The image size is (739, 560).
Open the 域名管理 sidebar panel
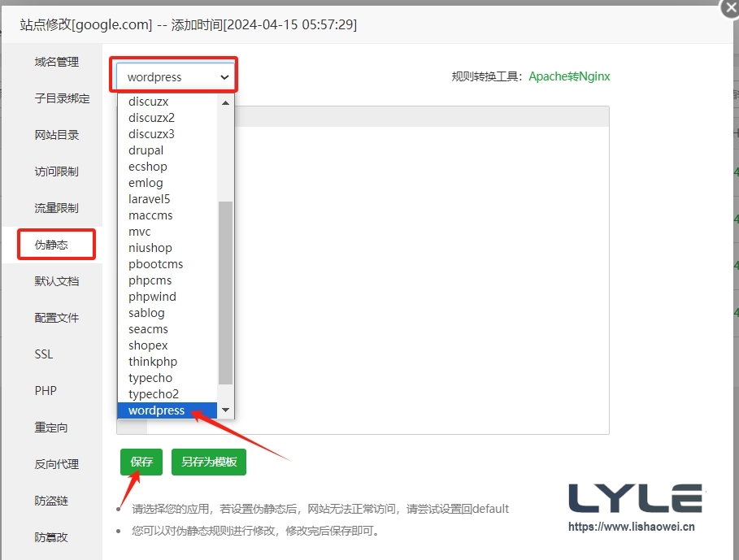coord(57,61)
